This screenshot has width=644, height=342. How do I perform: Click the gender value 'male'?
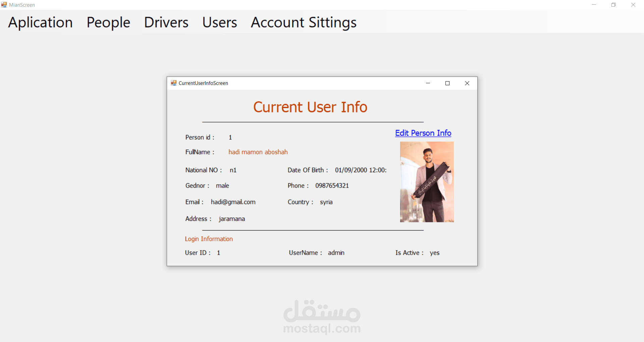pos(222,186)
